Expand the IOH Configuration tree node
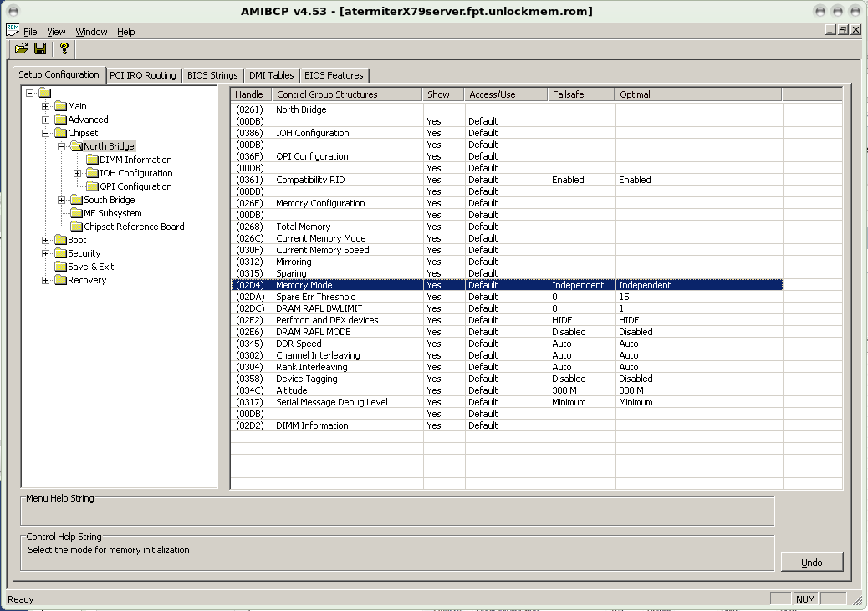868x611 pixels. (x=78, y=173)
